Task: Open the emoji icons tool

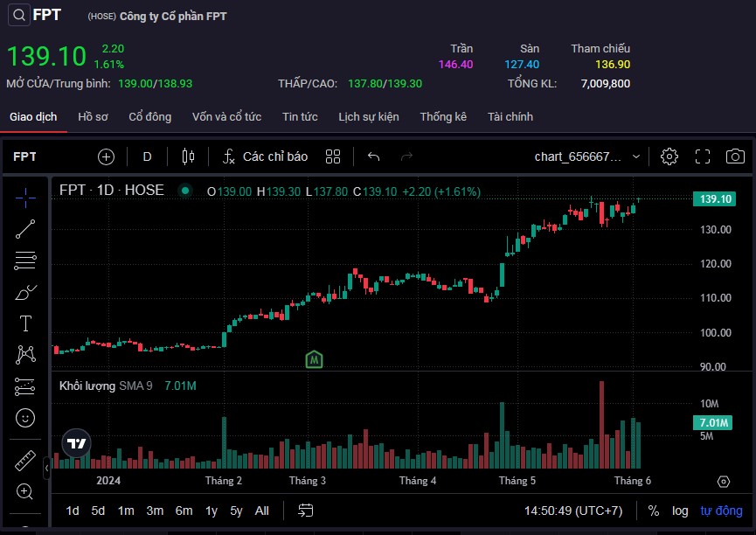Action: pos(25,418)
